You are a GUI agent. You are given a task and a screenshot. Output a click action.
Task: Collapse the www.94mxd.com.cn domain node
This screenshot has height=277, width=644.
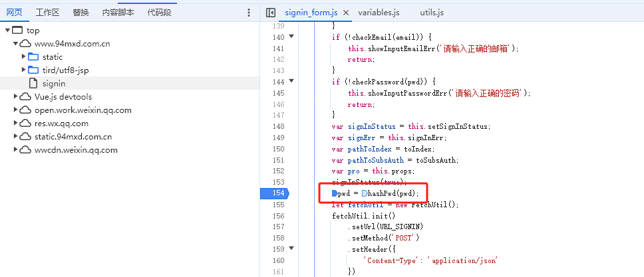[x=15, y=43]
